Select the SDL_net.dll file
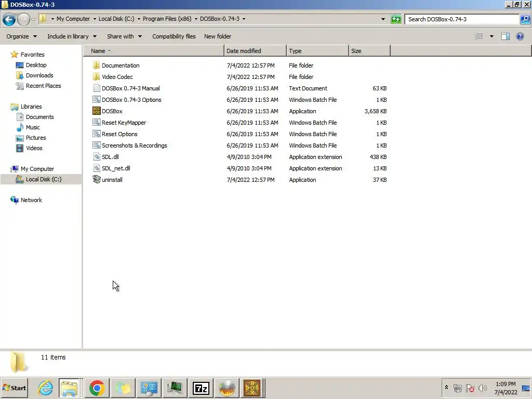Viewport: 532px width, 399px height. [116, 168]
